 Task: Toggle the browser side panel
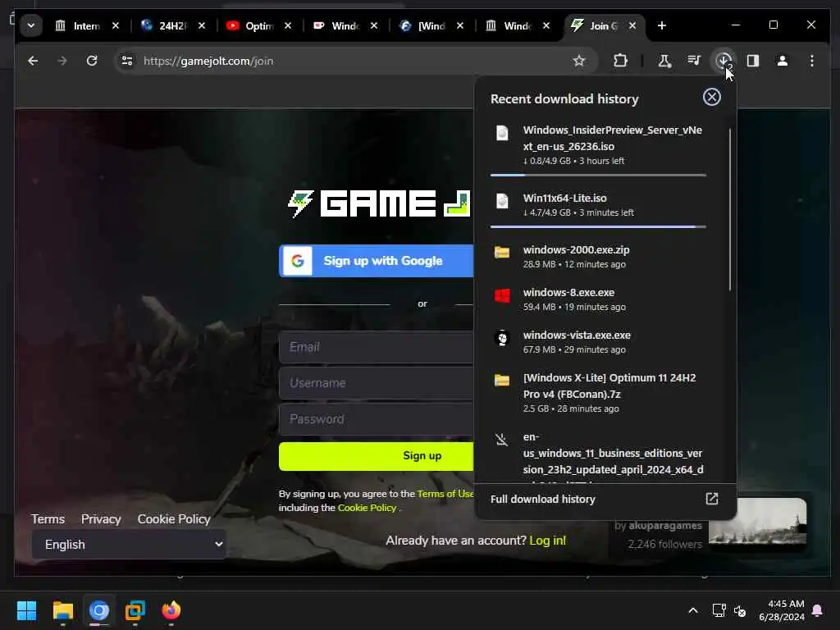tap(753, 61)
